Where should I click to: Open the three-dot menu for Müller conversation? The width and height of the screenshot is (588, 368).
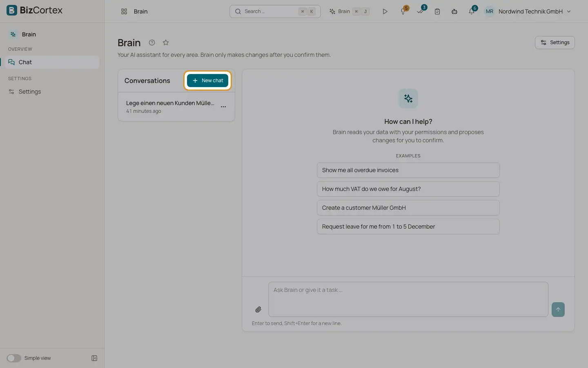(x=223, y=107)
